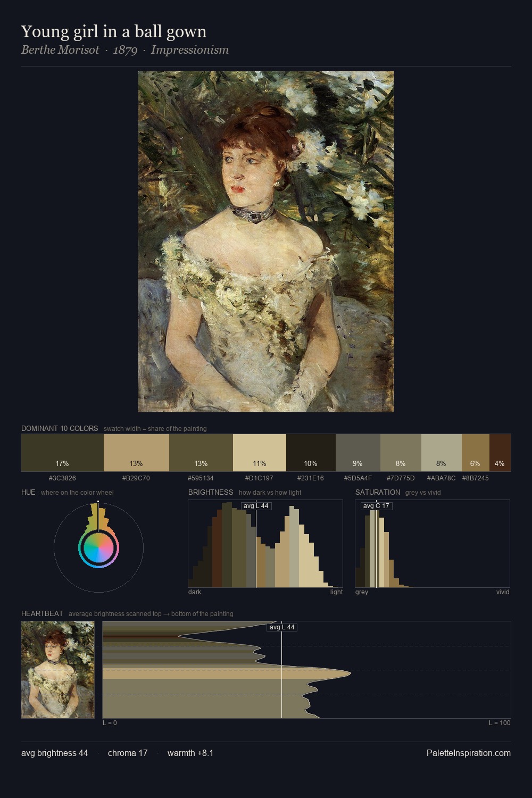Click the DOMINANT 10 COLORS heading
The height and width of the screenshot is (798, 532).
[x=60, y=428]
